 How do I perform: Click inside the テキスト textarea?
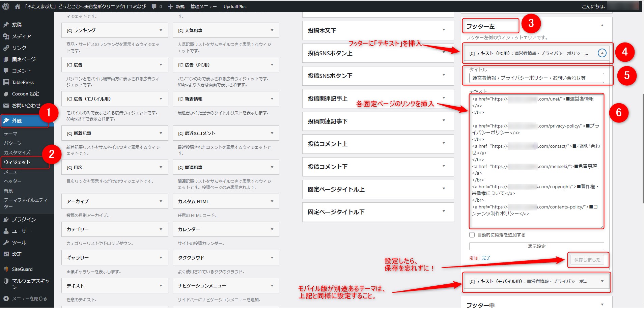point(536,161)
